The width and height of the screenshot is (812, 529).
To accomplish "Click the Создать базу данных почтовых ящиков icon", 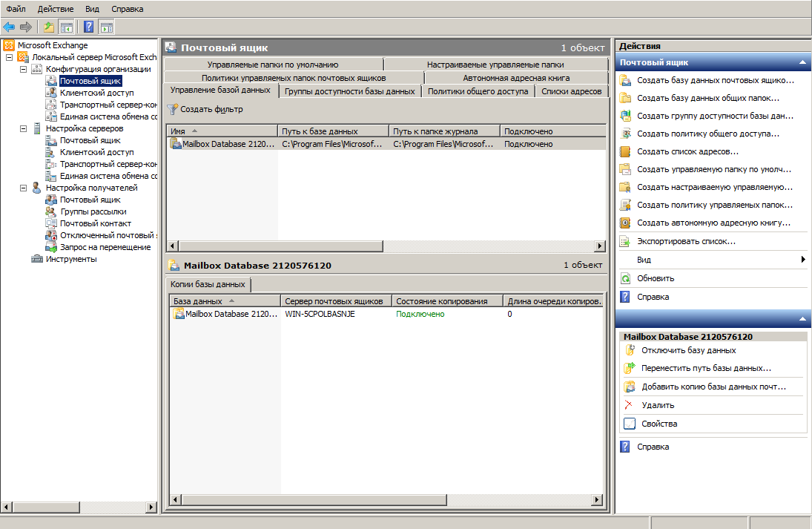I will (626, 80).
